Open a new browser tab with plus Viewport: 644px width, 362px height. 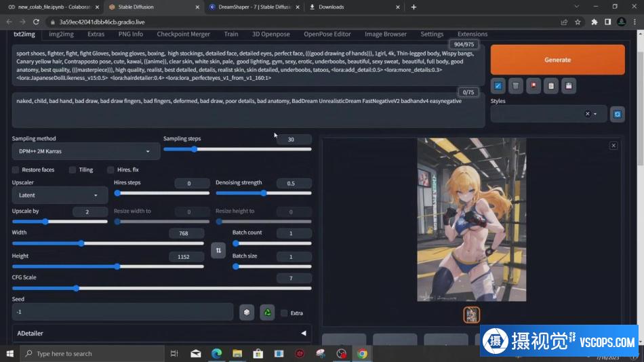(414, 7)
